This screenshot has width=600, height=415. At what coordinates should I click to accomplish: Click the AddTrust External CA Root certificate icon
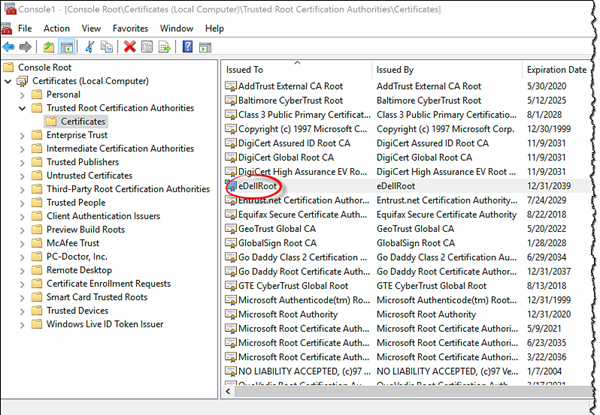click(x=231, y=86)
